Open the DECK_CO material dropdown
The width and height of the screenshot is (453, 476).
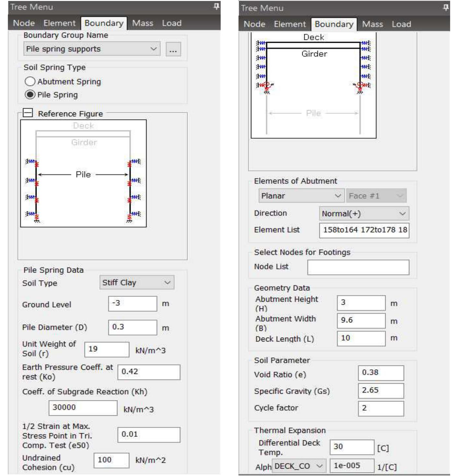click(x=299, y=466)
